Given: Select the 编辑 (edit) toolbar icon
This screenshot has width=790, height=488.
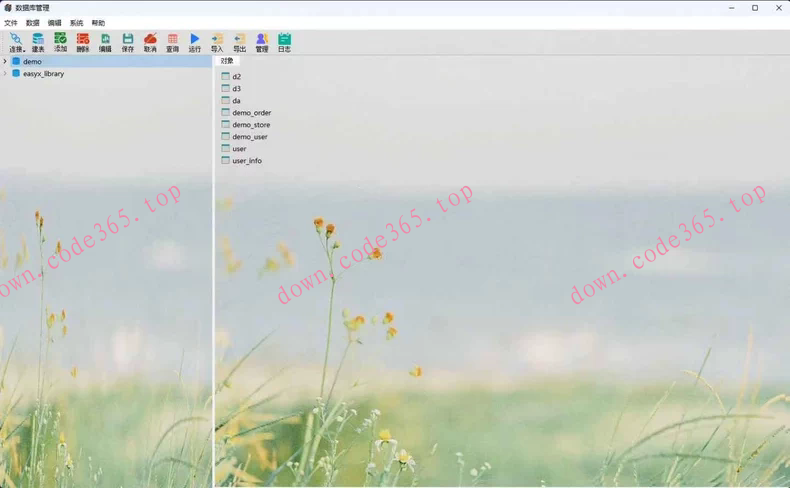Looking at the screenshot, I should click(x=105, y=43).
